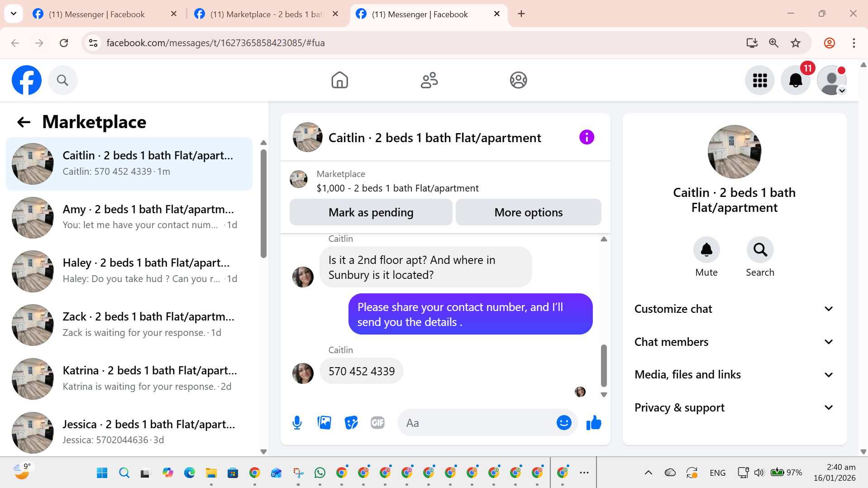Expand Media, files and links section
868x488 pixels.
pos(734,374)
